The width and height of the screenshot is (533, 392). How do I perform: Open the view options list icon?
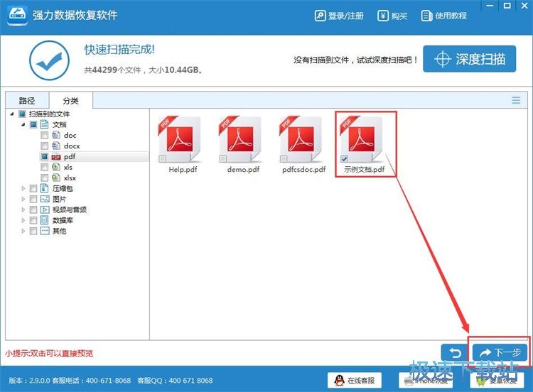click(x=516, y=100)
